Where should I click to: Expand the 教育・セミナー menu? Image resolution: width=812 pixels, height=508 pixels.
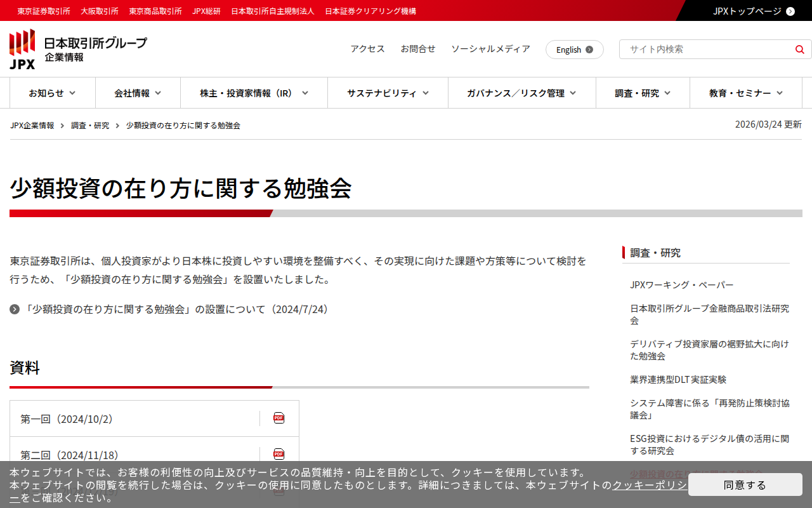pyautogui.click(x=745, y=93)
